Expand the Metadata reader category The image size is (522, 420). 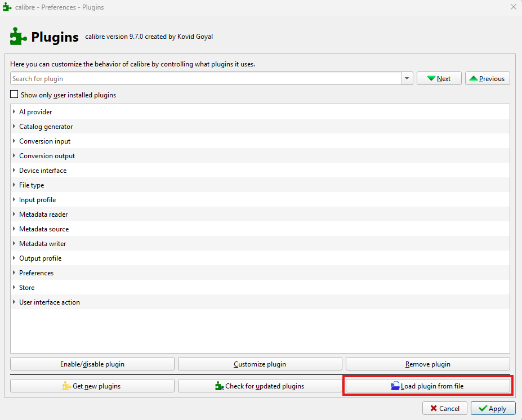click(14, 215)
